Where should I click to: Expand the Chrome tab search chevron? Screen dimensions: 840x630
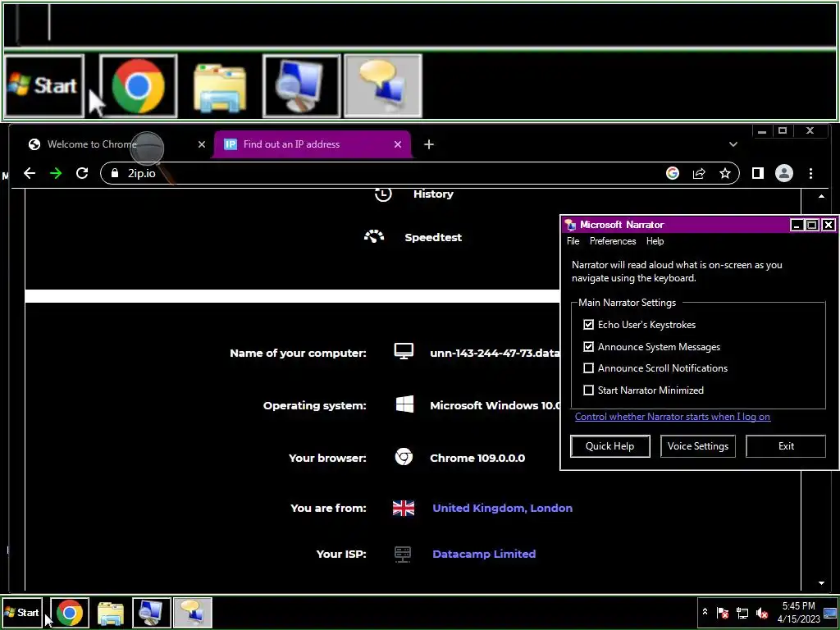(733, 144)
